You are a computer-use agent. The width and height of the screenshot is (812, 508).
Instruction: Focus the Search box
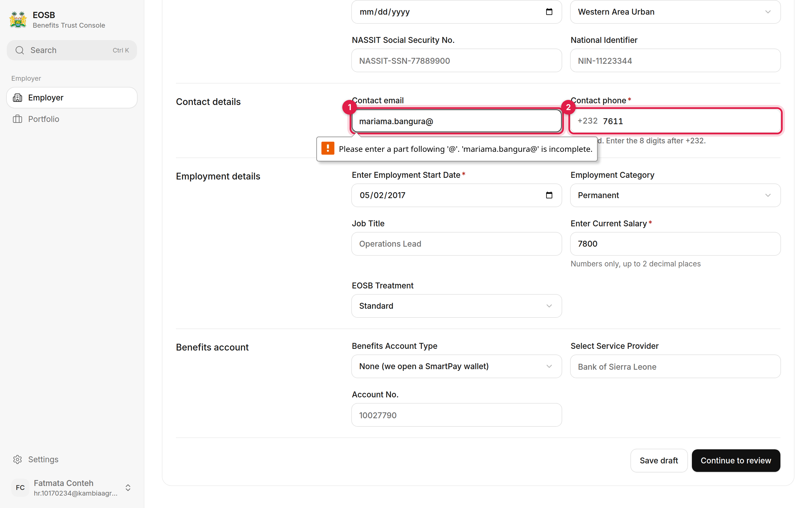point(72,50)
